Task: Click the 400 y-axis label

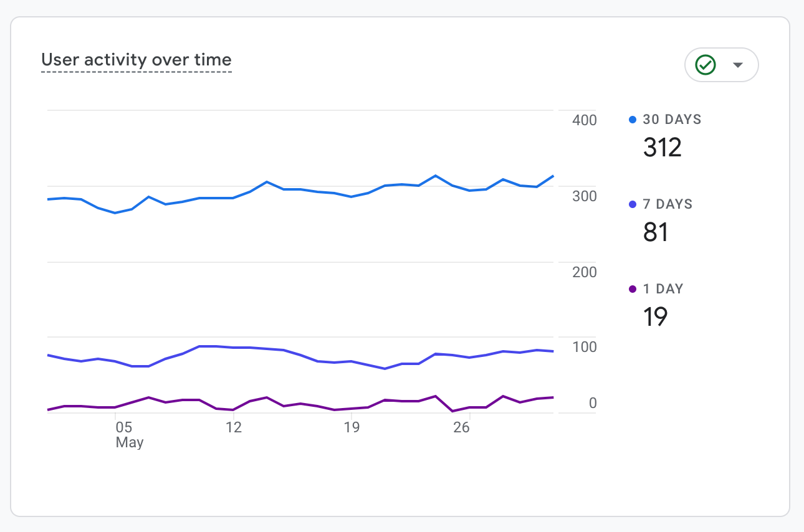Action: click(x=584, y=120)
